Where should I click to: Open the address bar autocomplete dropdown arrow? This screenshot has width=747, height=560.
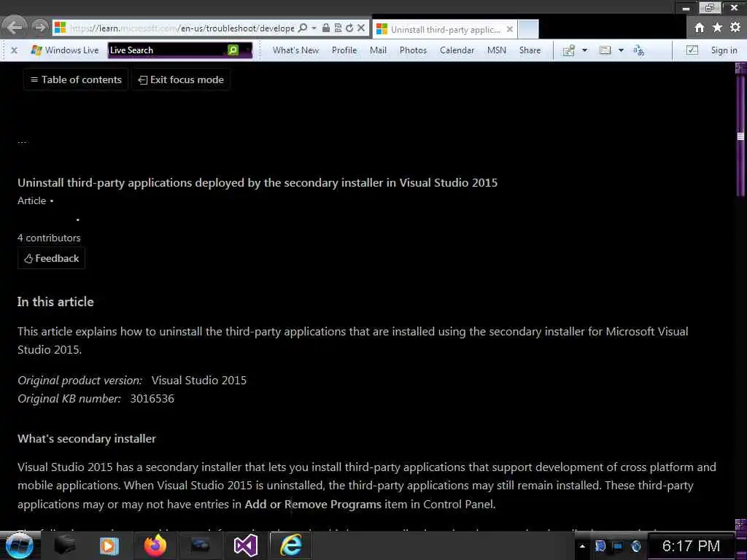pos(314,28)
